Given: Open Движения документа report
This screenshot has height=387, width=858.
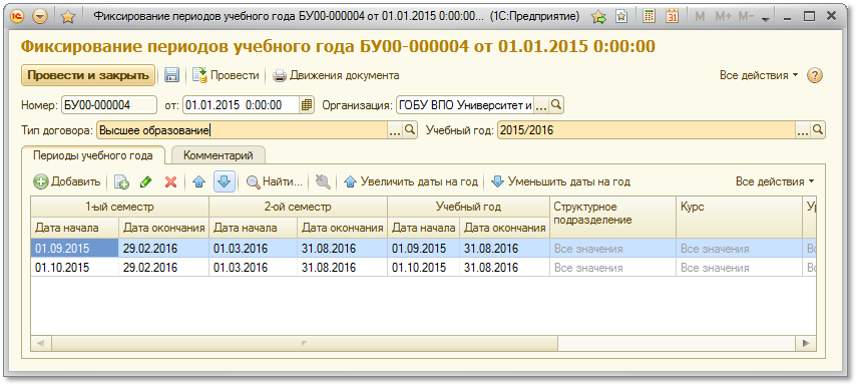Looking at the screenshot, I should click(x=336, y=76).
